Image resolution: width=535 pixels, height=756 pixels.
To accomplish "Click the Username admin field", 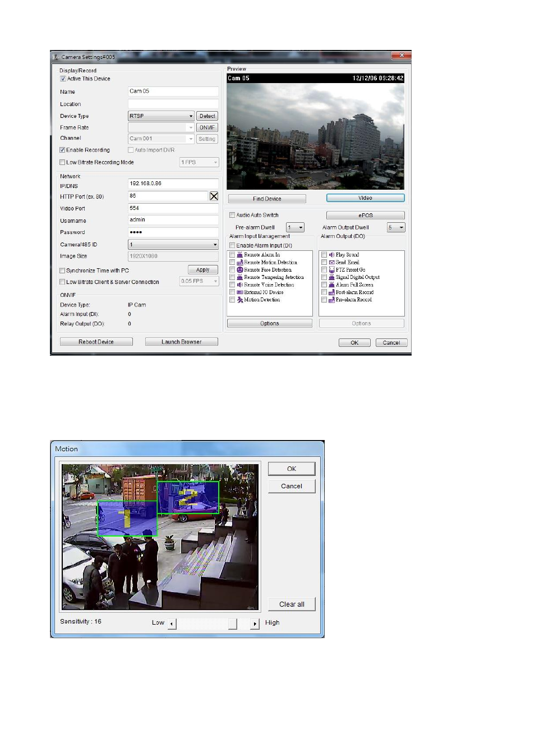I will click(x=173, y=220).
